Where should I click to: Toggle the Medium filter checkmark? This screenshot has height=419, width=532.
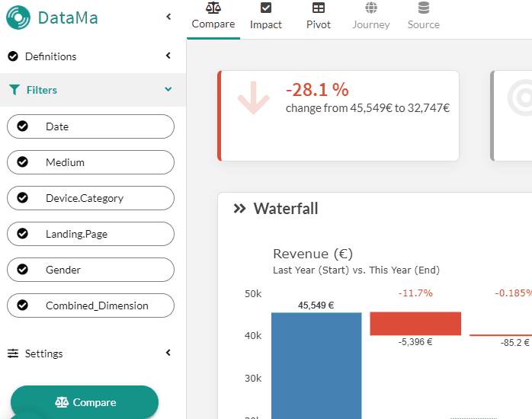(23, 162)
